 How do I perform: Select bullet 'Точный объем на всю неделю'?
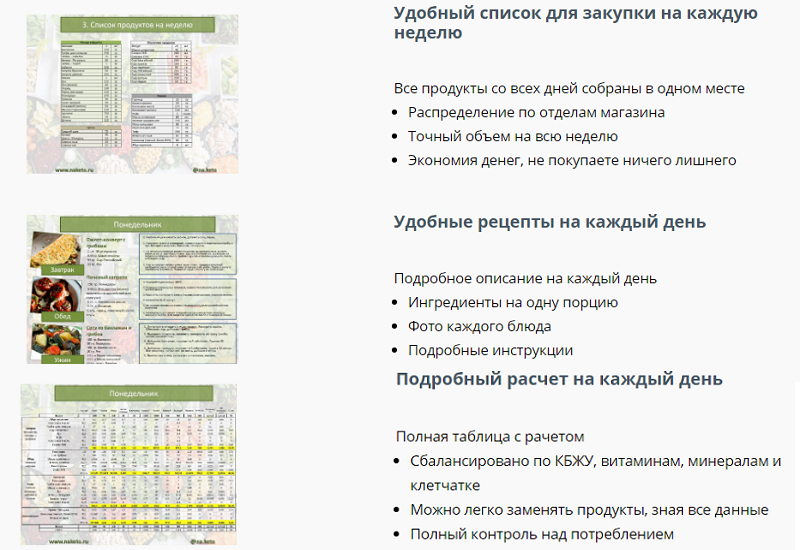(x=512, y=136)
